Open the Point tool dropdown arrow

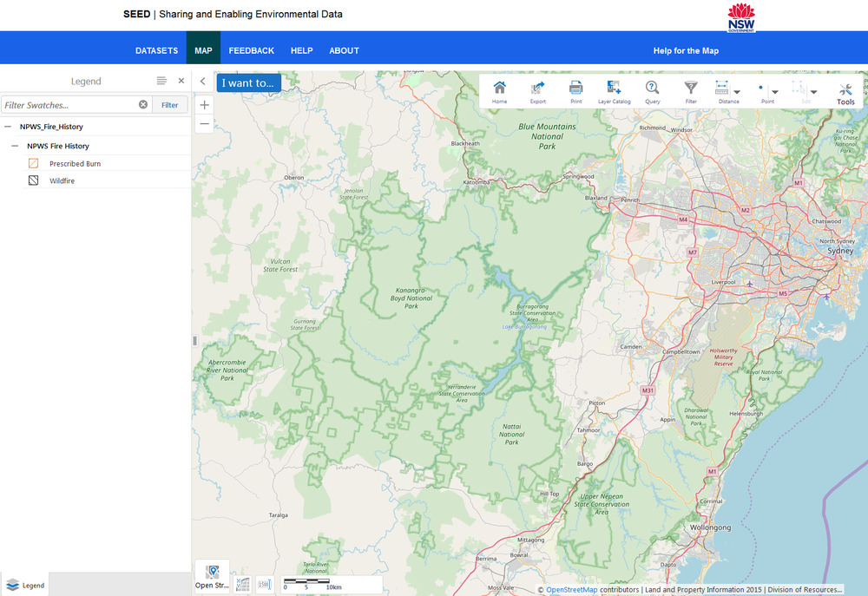tap(775, 92)
